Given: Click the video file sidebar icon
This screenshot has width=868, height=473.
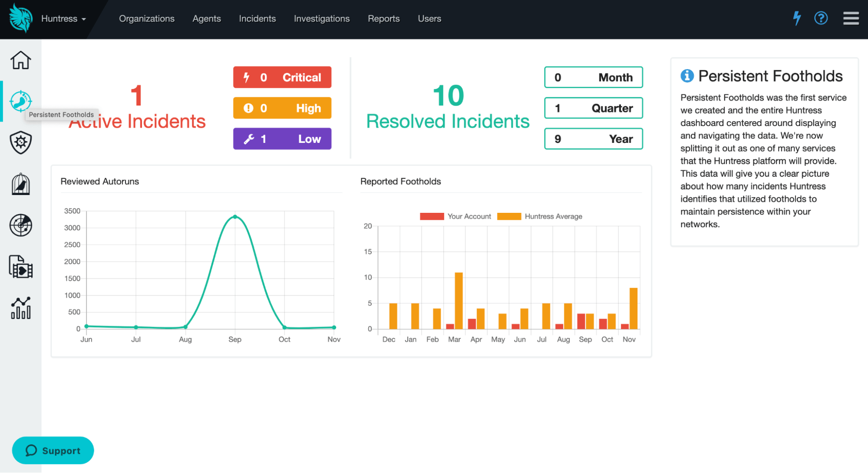Looking at the screenshot, I should [20, 267].
